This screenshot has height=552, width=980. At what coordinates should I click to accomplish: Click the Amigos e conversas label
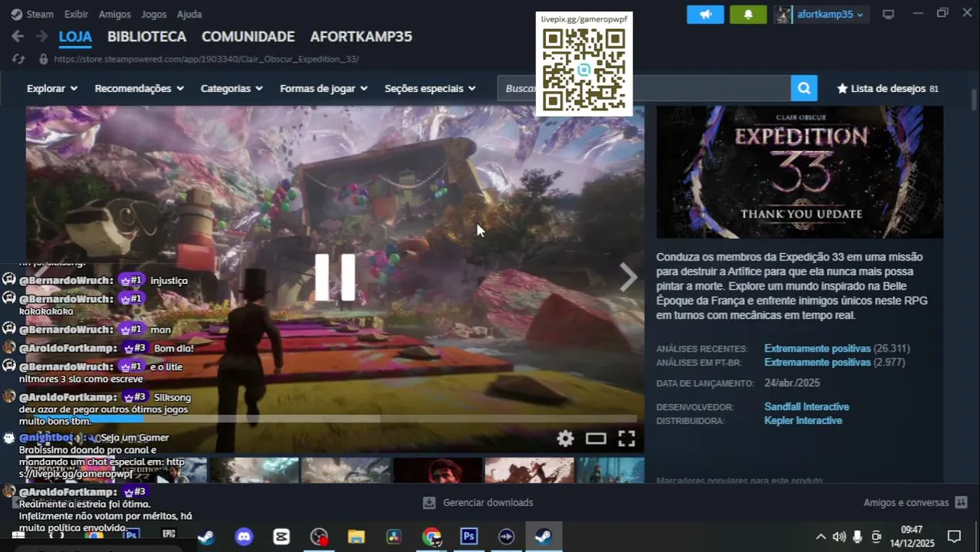(906, 503)
